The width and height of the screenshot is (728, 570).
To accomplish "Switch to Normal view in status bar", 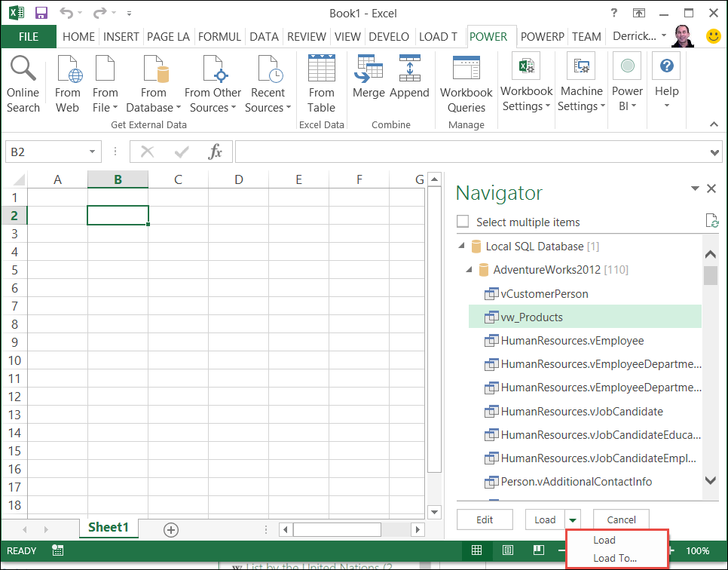I will click(476, 550).
